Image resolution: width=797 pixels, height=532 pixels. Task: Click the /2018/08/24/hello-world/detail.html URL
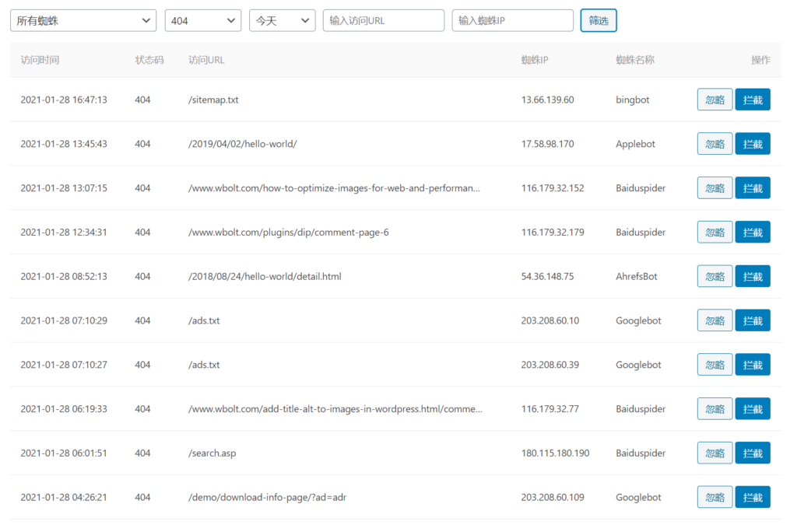pos(265,277)
